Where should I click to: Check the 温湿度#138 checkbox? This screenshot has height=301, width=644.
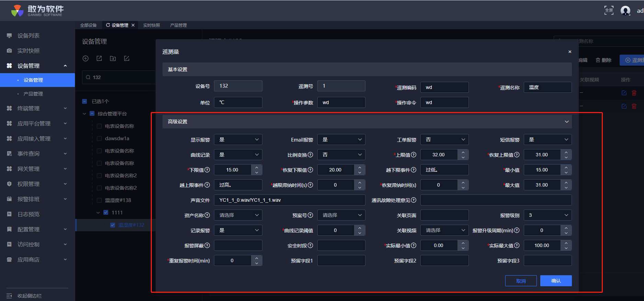(99, 200)
